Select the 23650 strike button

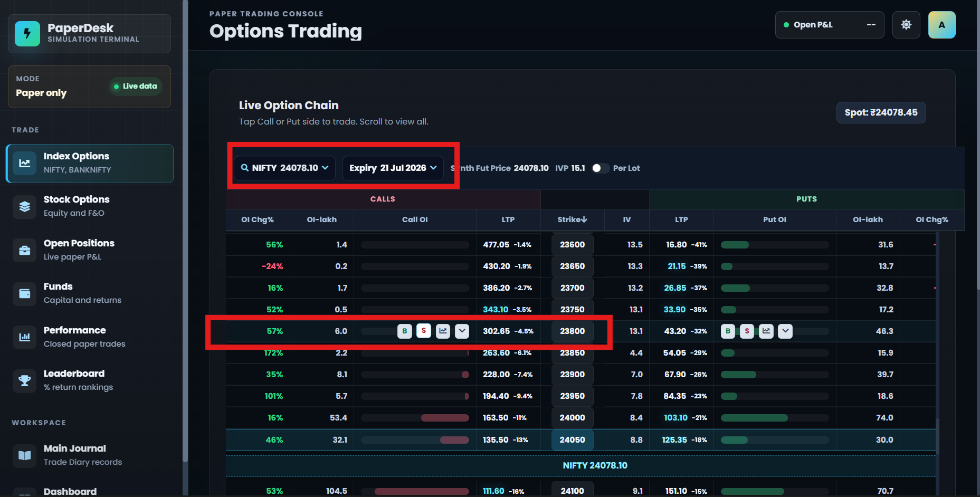573,266
